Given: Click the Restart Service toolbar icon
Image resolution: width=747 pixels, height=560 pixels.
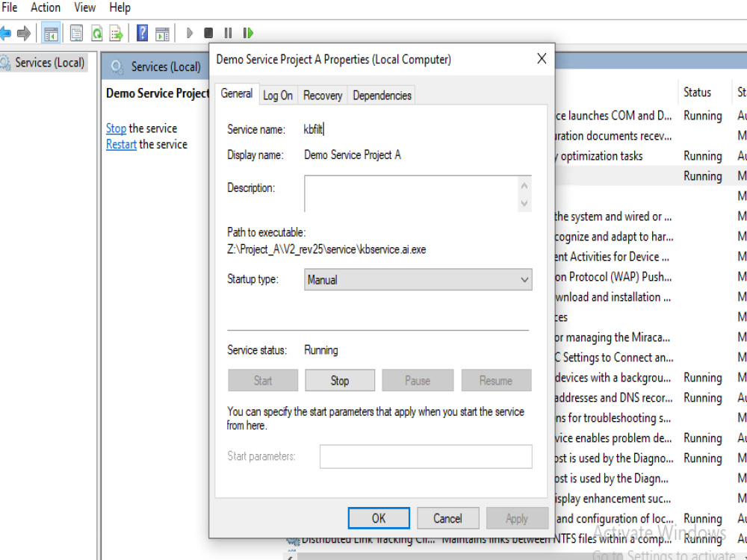Looking at the screenshot, I should pyautogui.click(x=248, y=33).
